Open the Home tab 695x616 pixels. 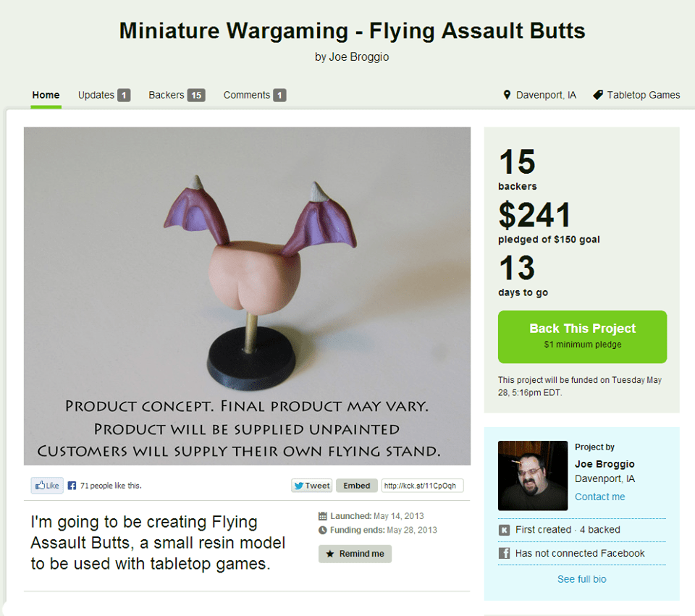[x=46, y=95]
